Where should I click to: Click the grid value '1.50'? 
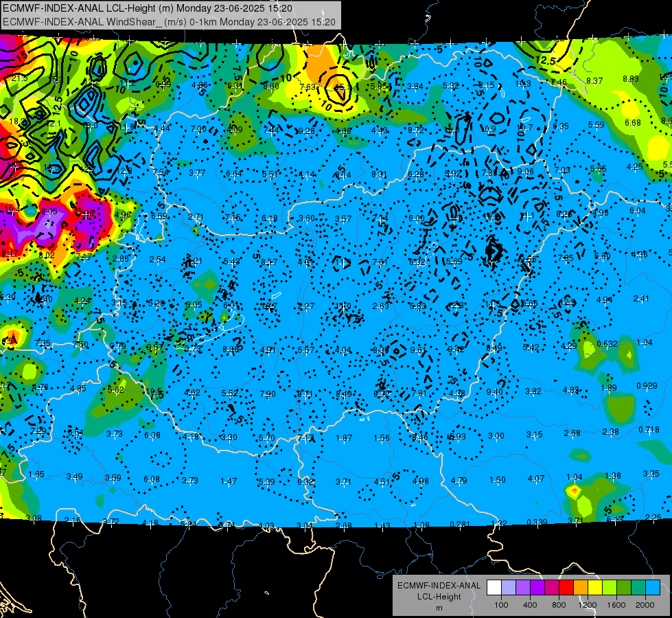click(498, 479)
